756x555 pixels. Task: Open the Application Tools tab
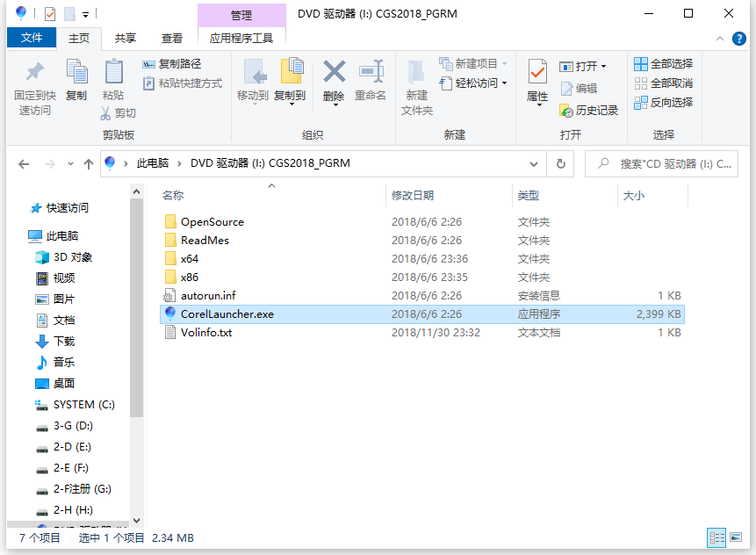pyautogui.click(x=241, y=39)
